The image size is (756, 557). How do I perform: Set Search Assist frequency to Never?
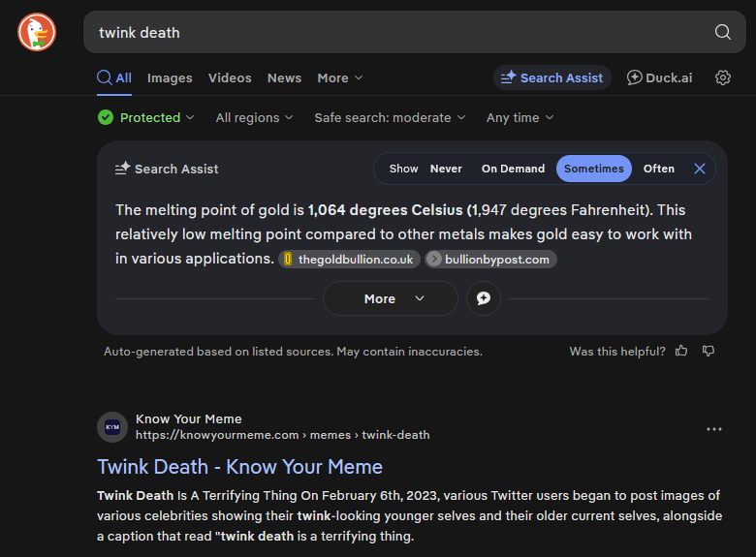point(446,169)
